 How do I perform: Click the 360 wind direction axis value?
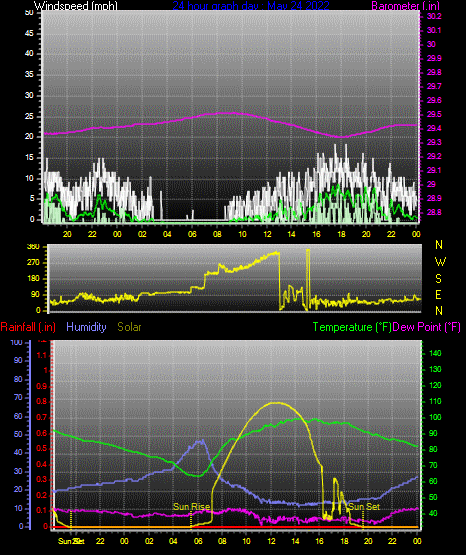click(x=33, y=247)
